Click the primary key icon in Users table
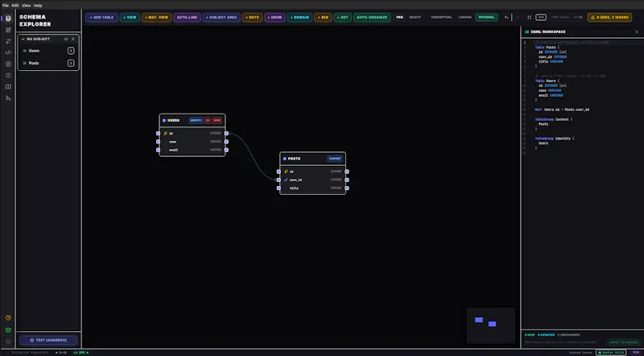 point(165,133)
